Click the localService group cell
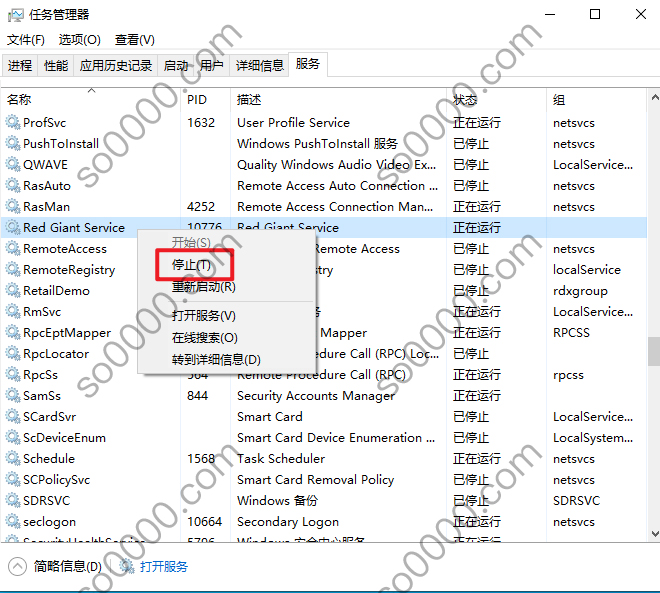This screenshot has width=660, height=593. (x=587, y=270)
